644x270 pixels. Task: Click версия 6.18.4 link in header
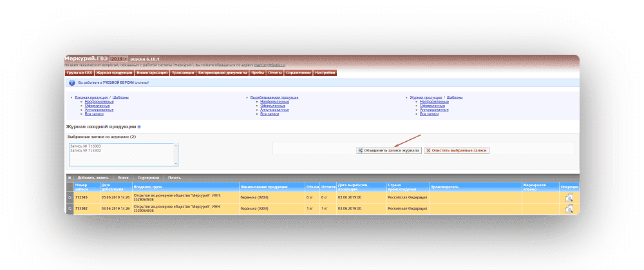click(x=144, y=59)
